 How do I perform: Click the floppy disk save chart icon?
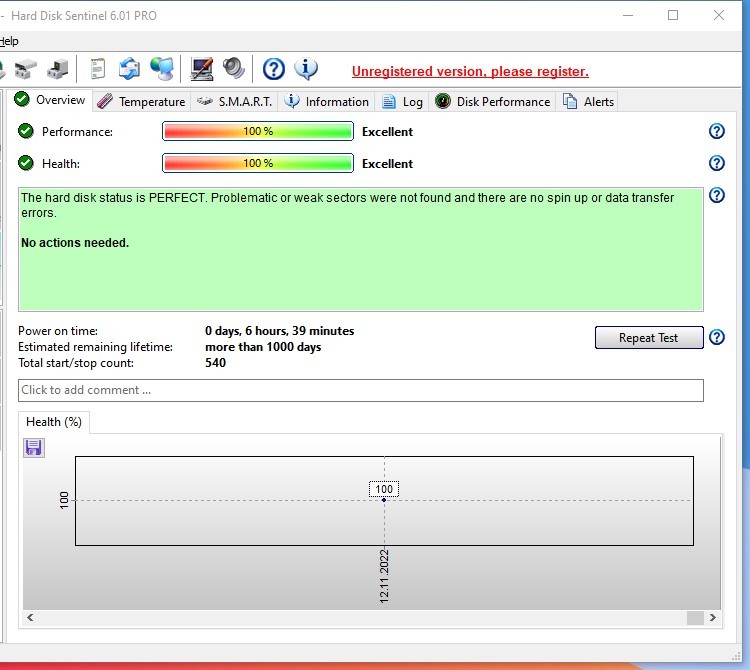33,448
